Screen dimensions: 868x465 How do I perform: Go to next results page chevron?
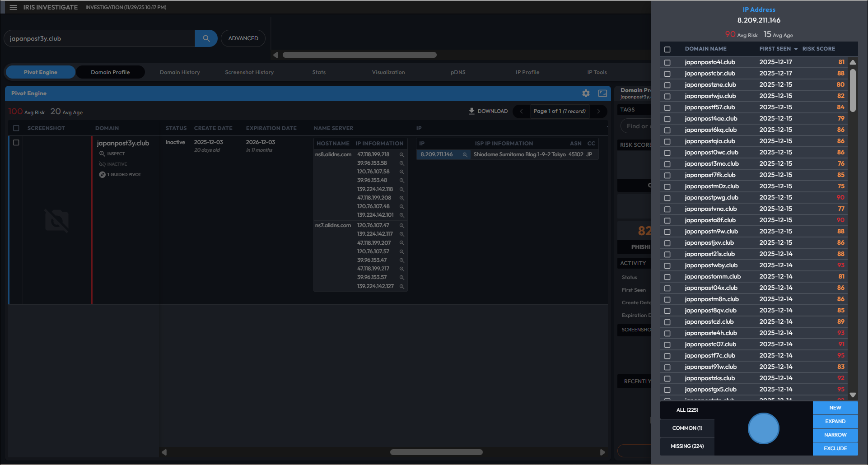598,111
